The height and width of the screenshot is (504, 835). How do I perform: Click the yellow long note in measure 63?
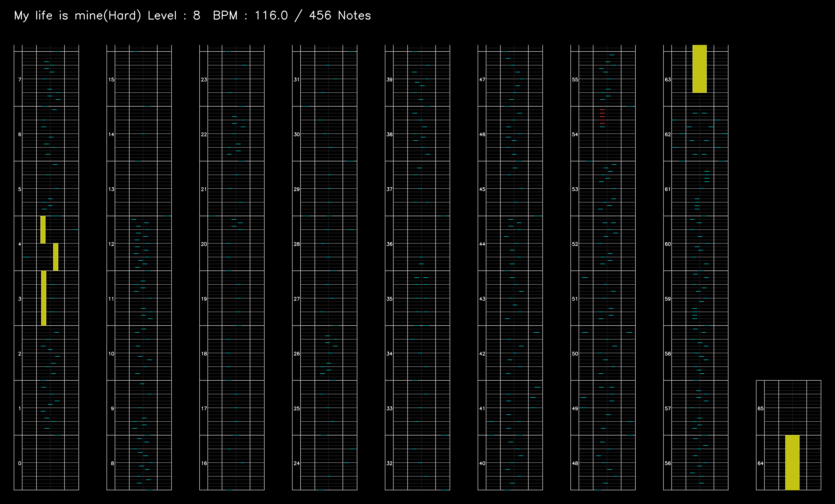click(x=699, y=69)
